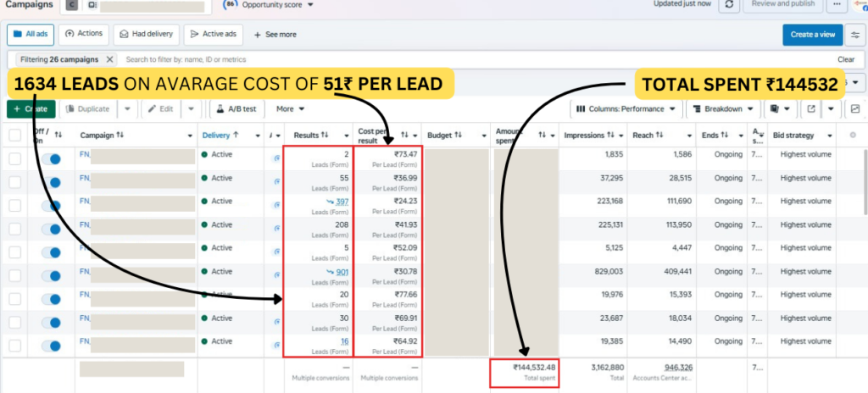868x393 pixels.
Task: Sort the Ends column
Action: [726, 135]
